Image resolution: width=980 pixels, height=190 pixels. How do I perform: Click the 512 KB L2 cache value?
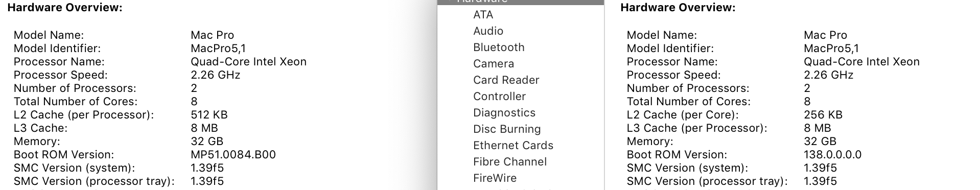tap(209, 115)
